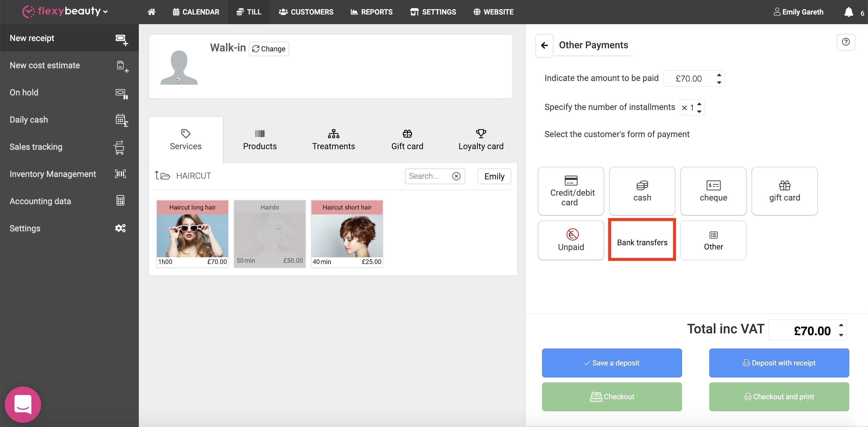Viewport: 868px width, 427px height.
Task: Switch to the Treatments tab
Action: 333,140
